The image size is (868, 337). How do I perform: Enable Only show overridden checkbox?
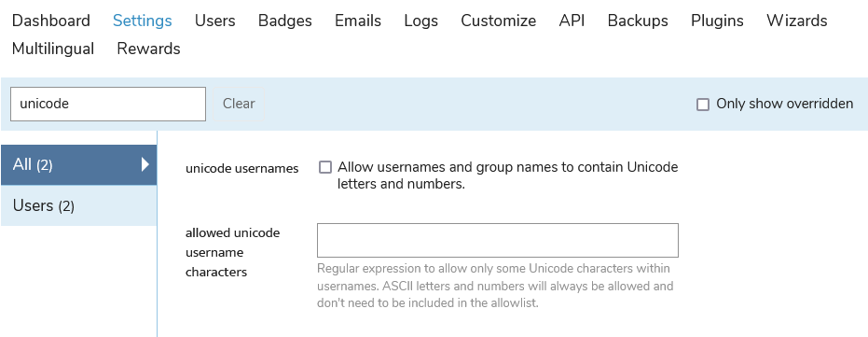(x=702, y=105)
